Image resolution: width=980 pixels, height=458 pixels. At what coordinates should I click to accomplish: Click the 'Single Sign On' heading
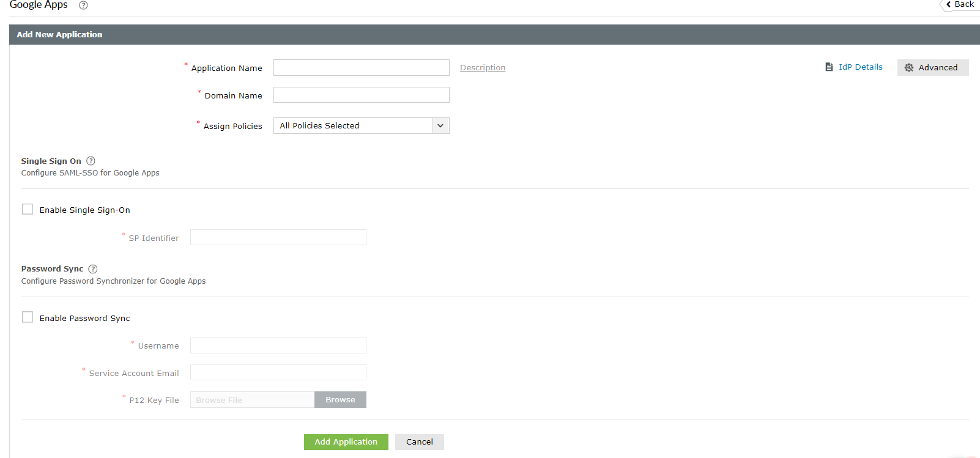(x=51, y=161)
